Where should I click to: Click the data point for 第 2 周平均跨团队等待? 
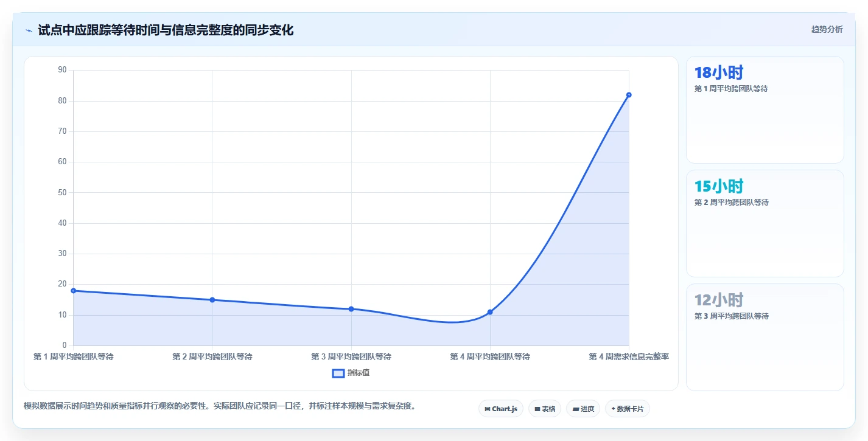tap(212, 300)
